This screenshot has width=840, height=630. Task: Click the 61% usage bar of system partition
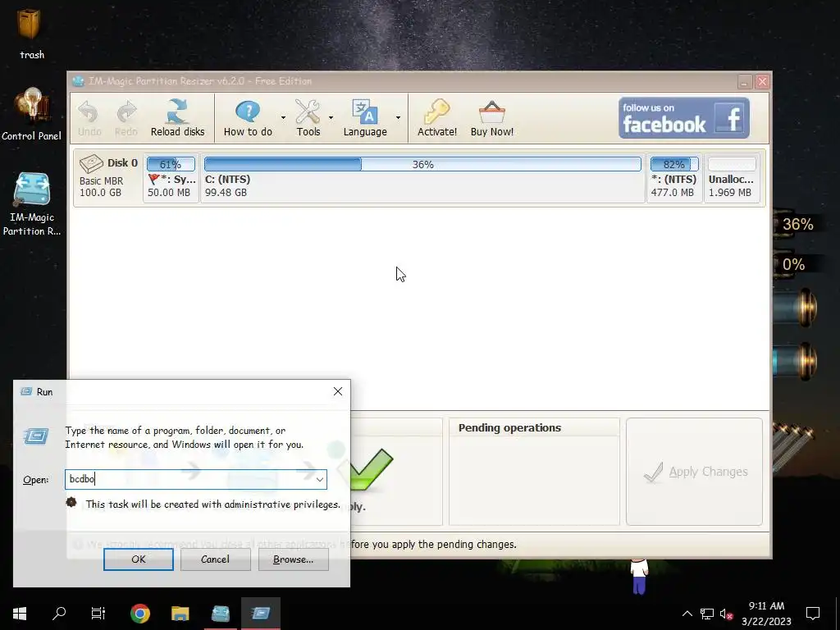pos(171,164)
